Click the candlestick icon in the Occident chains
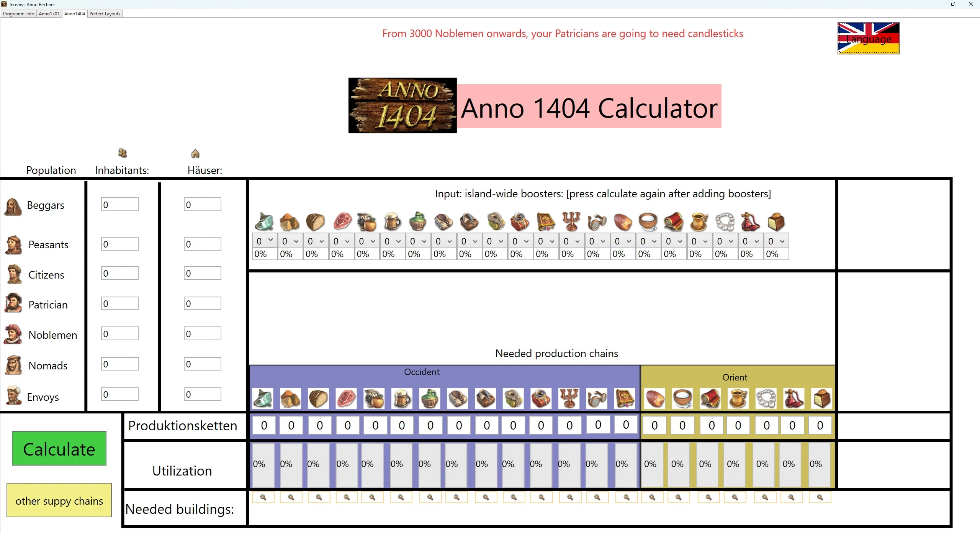This screenshot has width=980, height=533. pyautogui.click(x=569, y=399)
